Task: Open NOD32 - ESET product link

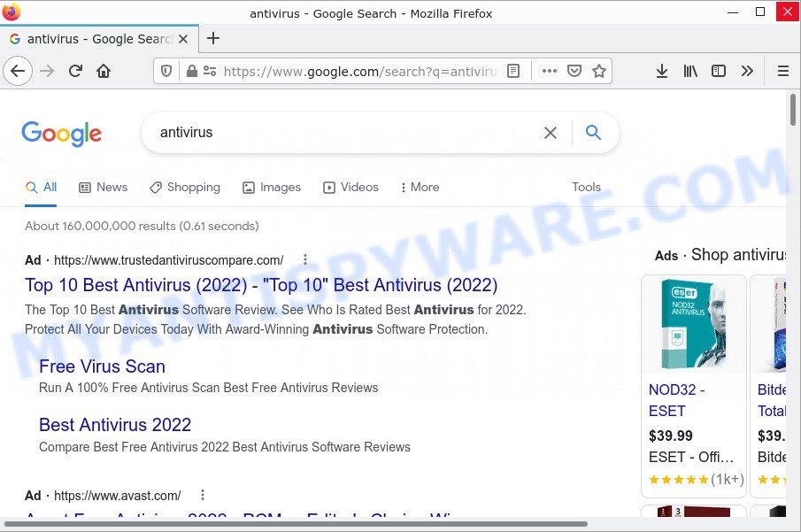Action: click(x=677, y=400)
